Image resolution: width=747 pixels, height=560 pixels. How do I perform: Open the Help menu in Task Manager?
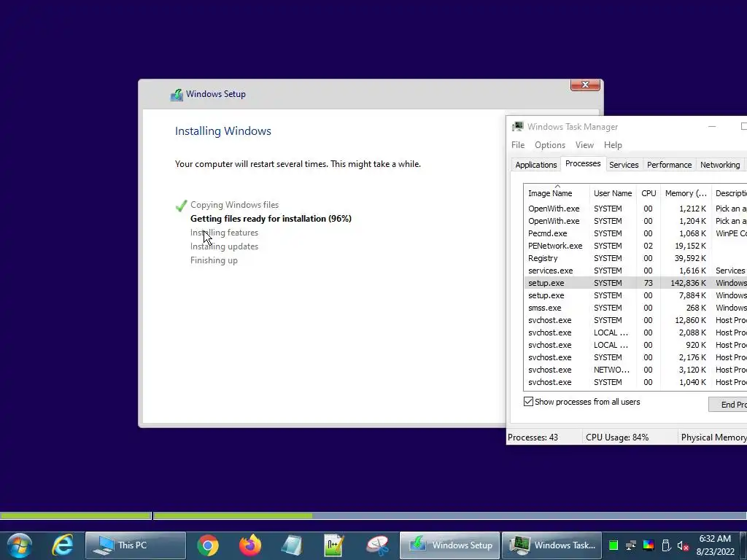pyautogui.click(x=613, y=145)
